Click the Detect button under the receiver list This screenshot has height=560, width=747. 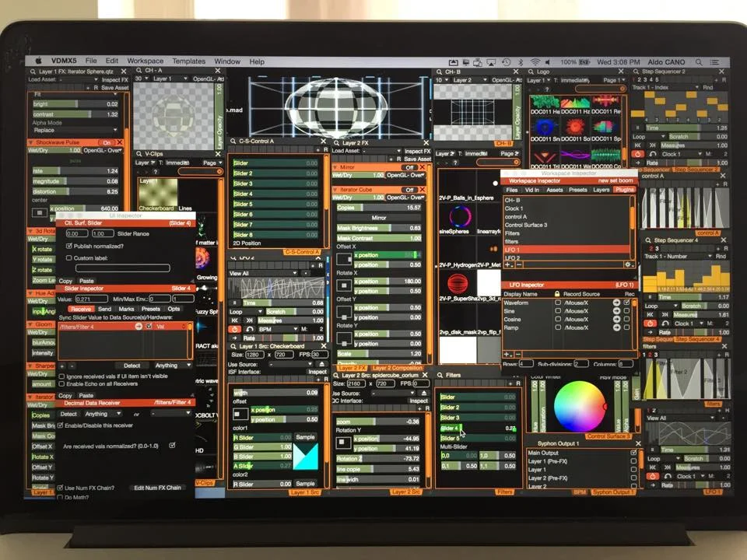(x=132, y=366)
